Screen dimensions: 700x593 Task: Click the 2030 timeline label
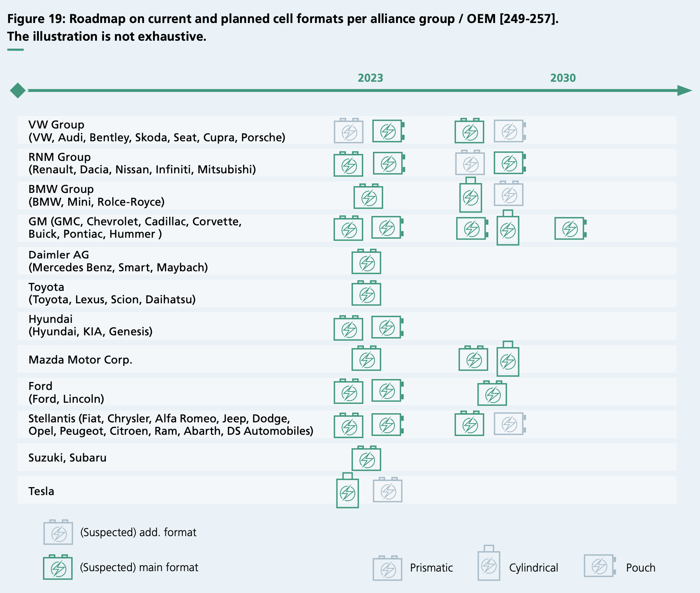(x=563, y=78)
